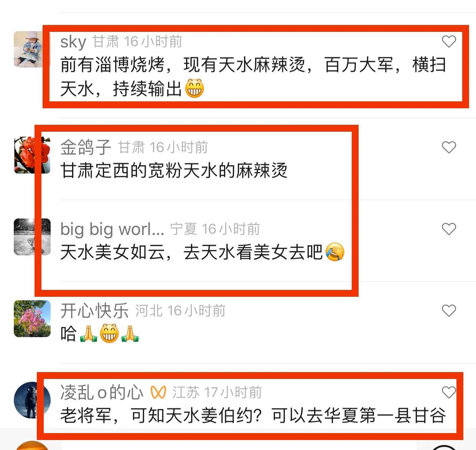
Task: Open username big big worl...
Action: pyautogui.click(x=112, y=229)
